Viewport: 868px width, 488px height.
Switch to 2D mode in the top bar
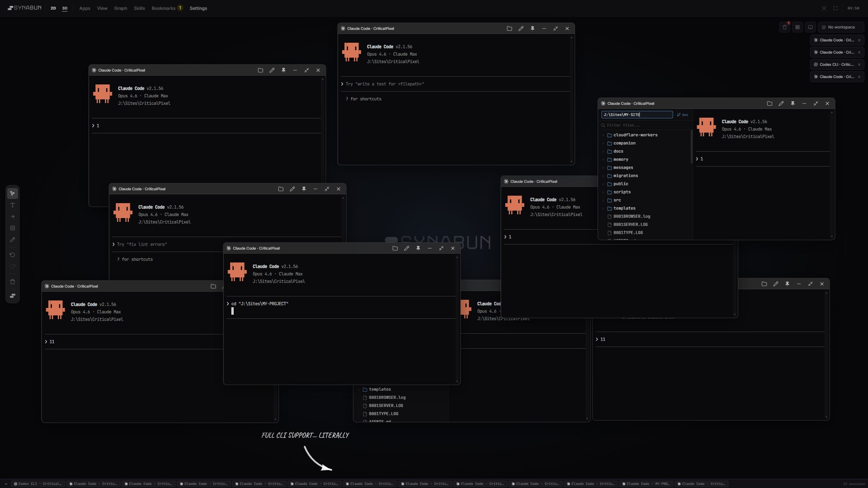53,8
